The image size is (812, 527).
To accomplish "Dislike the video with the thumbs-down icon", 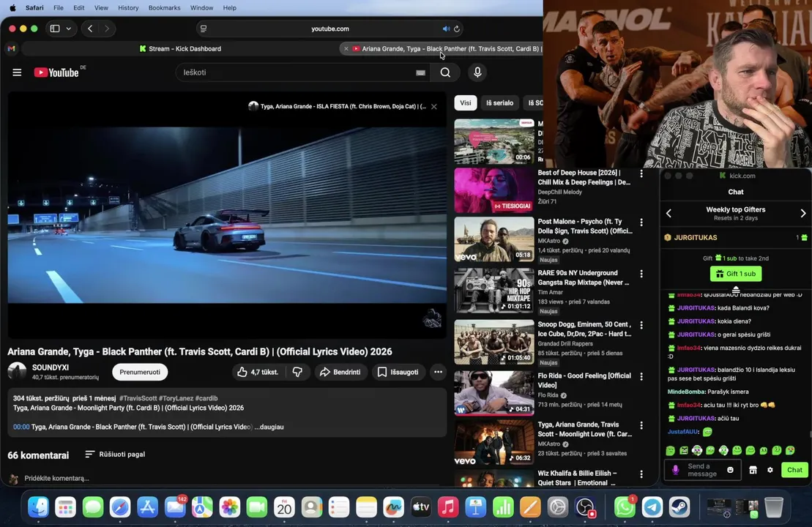I will tap(297, 372).
